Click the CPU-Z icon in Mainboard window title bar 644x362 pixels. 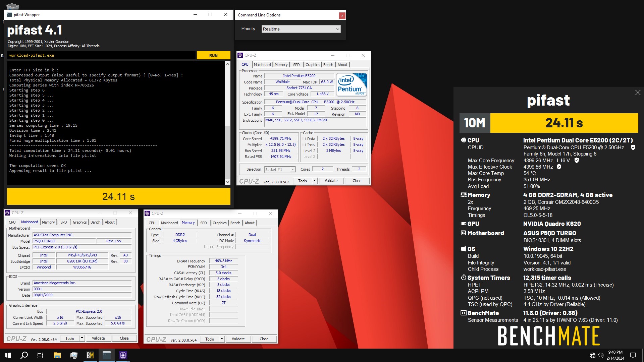click(7, 213)
